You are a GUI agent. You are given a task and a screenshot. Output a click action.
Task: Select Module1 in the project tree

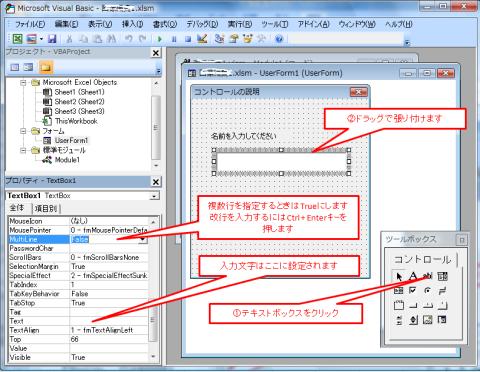click(67, 160)
